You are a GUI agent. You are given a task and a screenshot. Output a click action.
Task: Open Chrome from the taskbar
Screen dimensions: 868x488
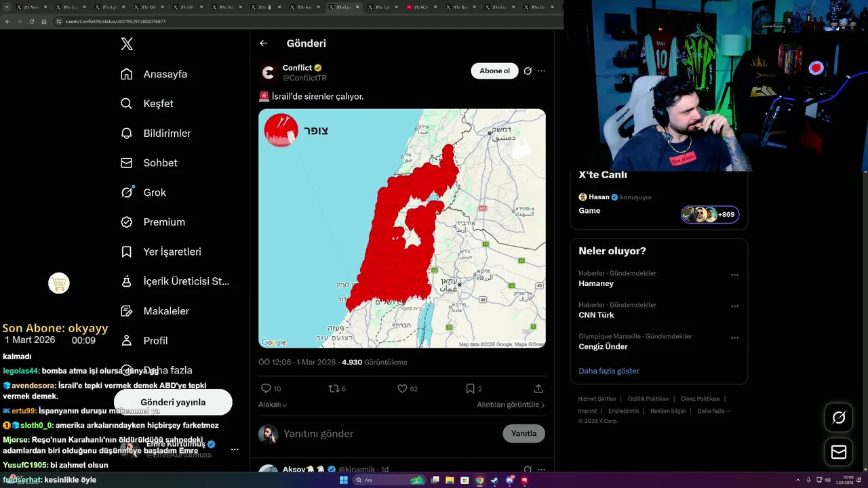[x=479, y=481]
